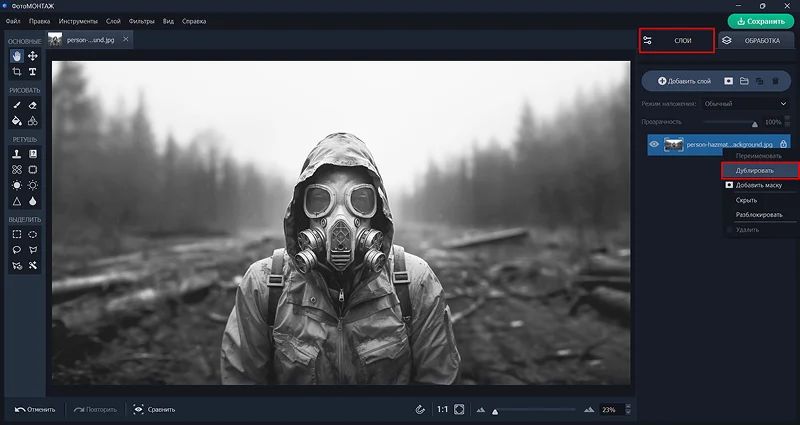Choose Добавить маску in the context menu
The width and height of the screenshot is (800, 425).
click(x=758, y=185)
